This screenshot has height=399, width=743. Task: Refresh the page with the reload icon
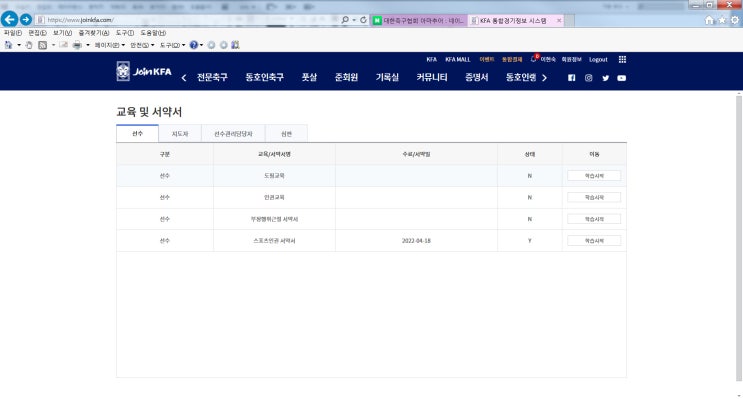(363, 20)
